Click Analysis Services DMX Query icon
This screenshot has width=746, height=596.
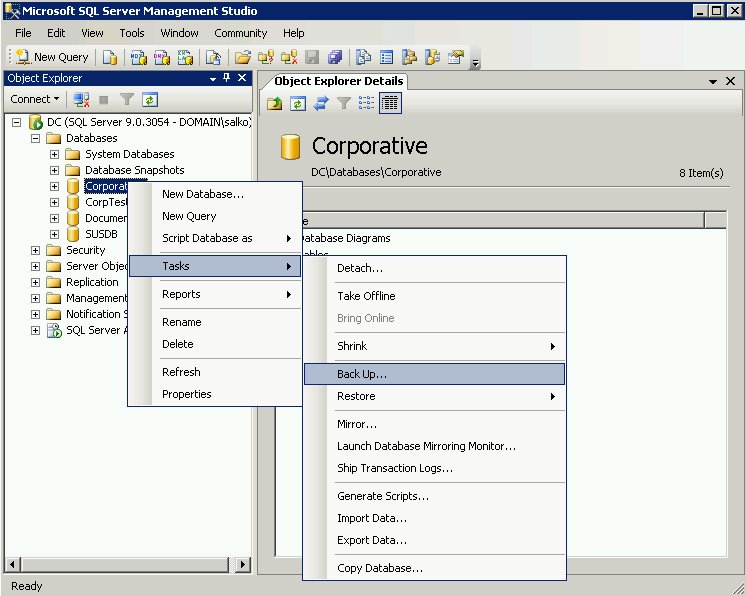click(x=162, y=58)
